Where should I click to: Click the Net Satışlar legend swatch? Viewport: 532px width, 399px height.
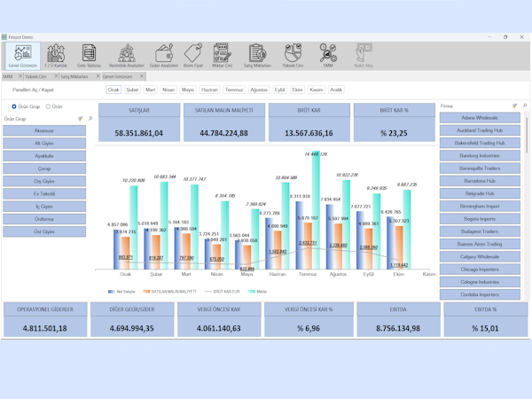(112, 292)
